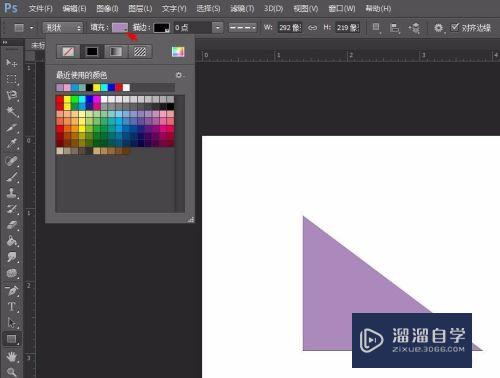Open the 图层(L) menu
Image resolution: width=500 pixels, height=378 pixels.
click(140, 8)
